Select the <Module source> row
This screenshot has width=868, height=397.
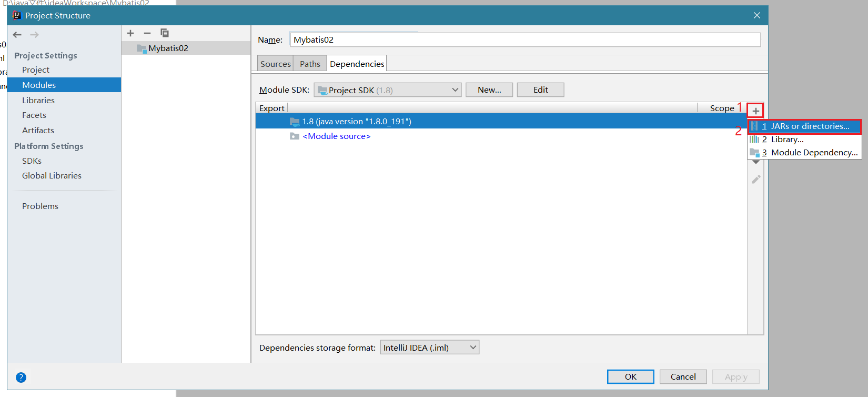click(x=501, y=136)
